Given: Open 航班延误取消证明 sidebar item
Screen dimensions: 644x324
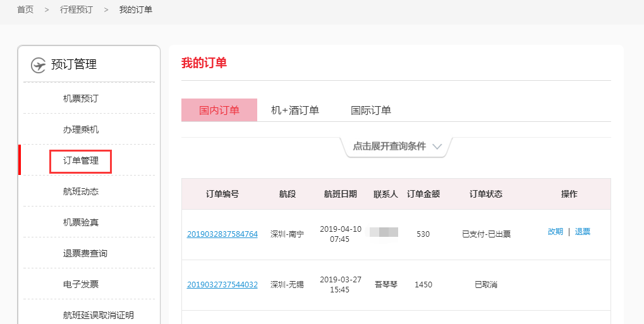Looking at the screenshot, I should pyautogui.click(x=99, y=315).
